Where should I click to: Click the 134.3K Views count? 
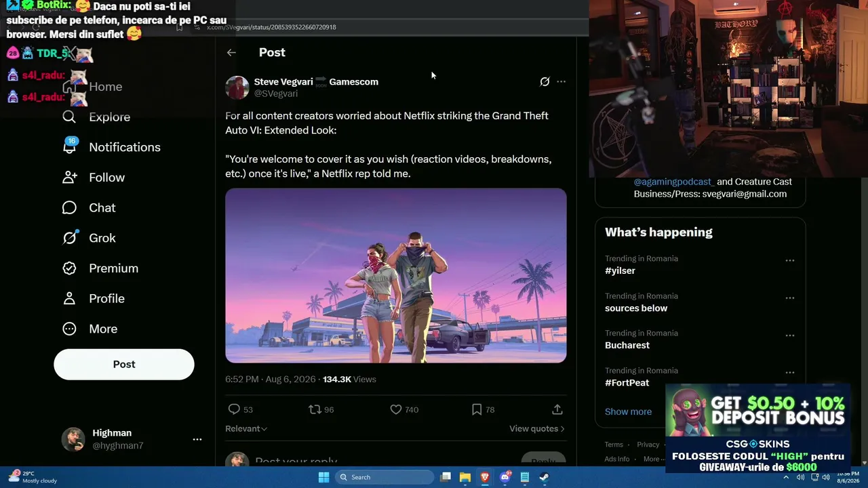(349, 380)
